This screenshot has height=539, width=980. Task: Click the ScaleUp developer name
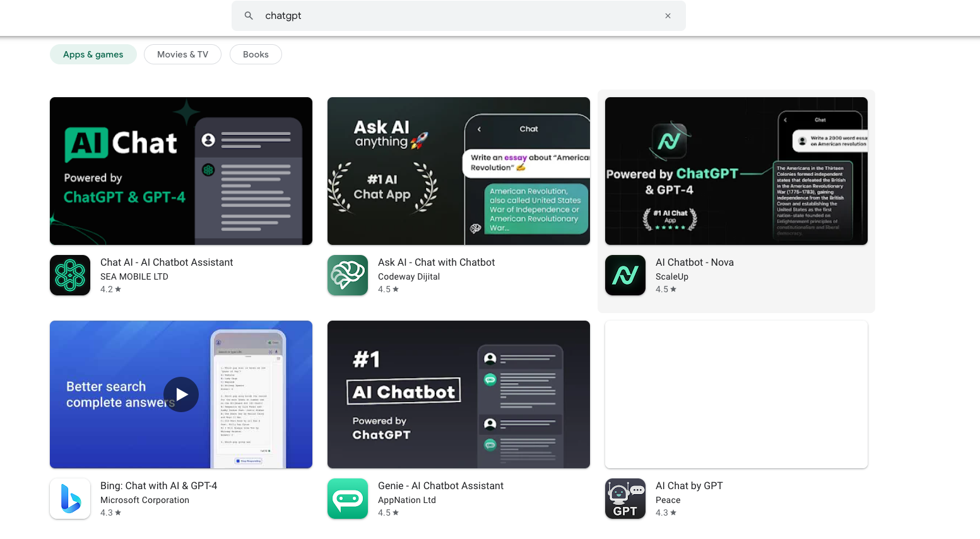click(672, 276)
